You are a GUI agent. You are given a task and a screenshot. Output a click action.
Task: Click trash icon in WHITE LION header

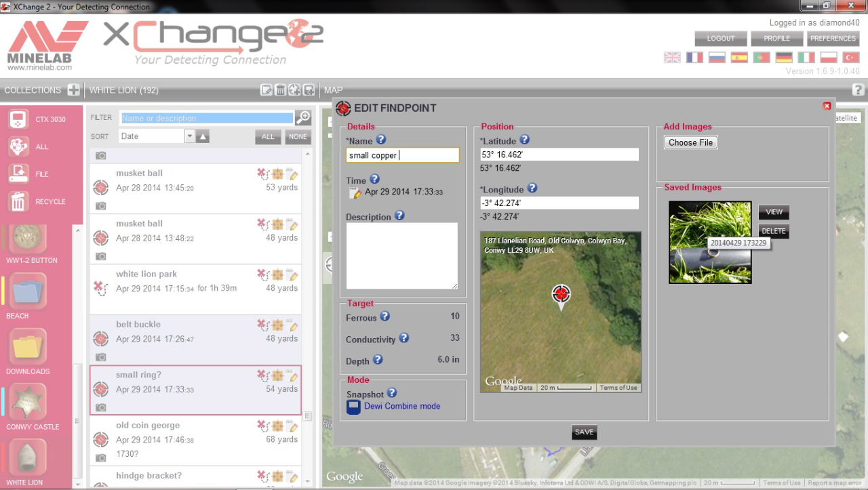point(280,90)
